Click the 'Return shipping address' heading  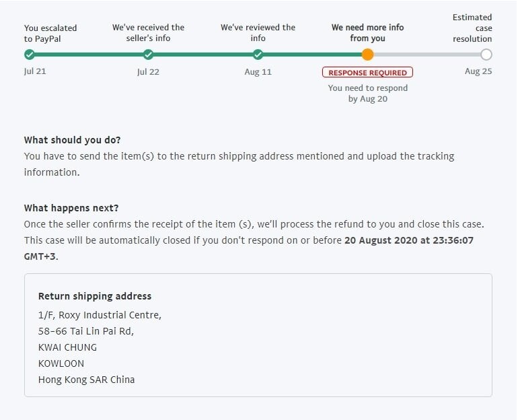point(94,296)
